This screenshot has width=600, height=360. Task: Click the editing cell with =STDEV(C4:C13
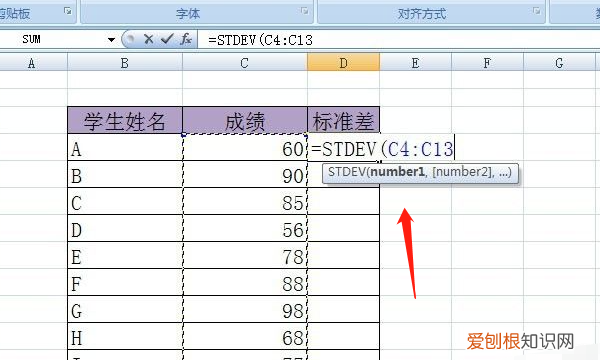tap(382, 148)
